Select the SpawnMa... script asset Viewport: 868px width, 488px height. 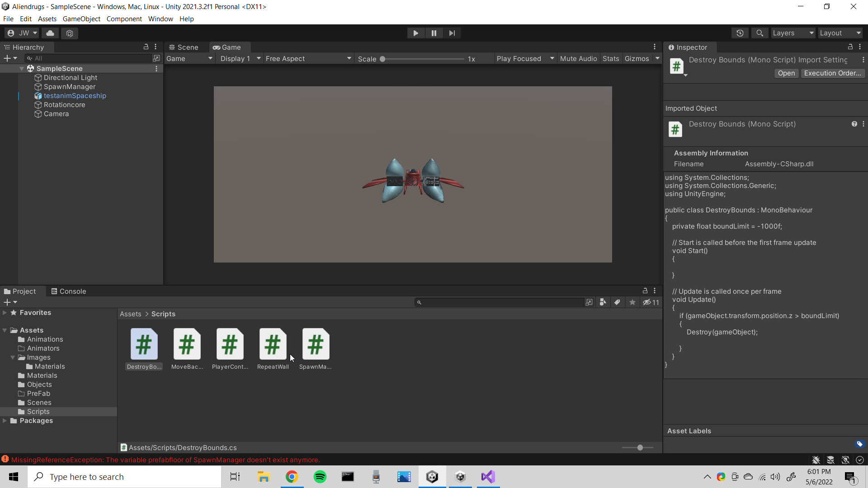pos(316,349)
